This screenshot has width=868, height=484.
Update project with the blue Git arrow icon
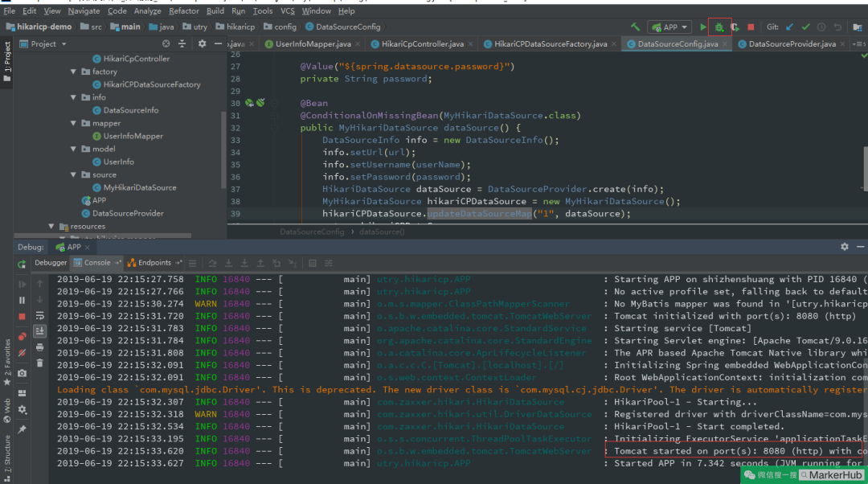[789, 27]
